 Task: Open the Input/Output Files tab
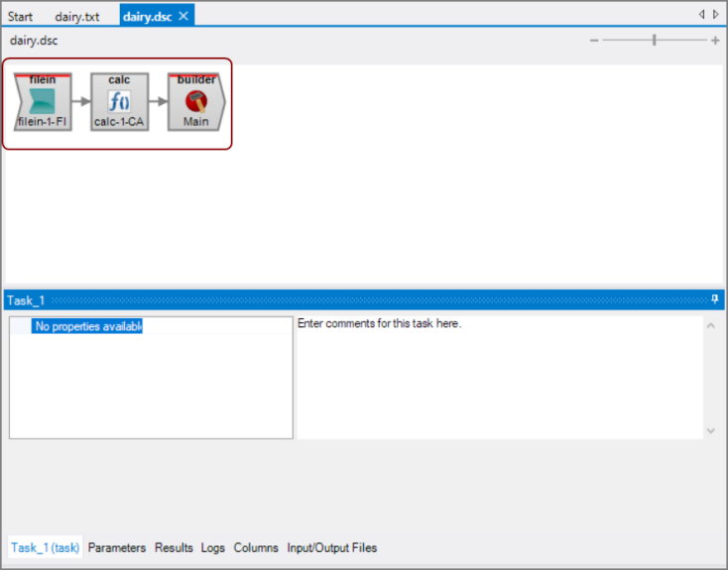point(332,548)
